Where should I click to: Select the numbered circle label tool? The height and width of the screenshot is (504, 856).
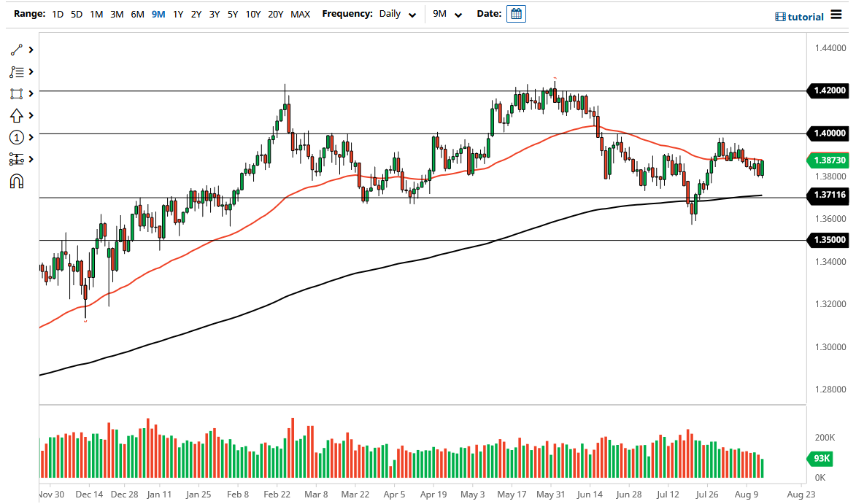(x=16, y=137)
